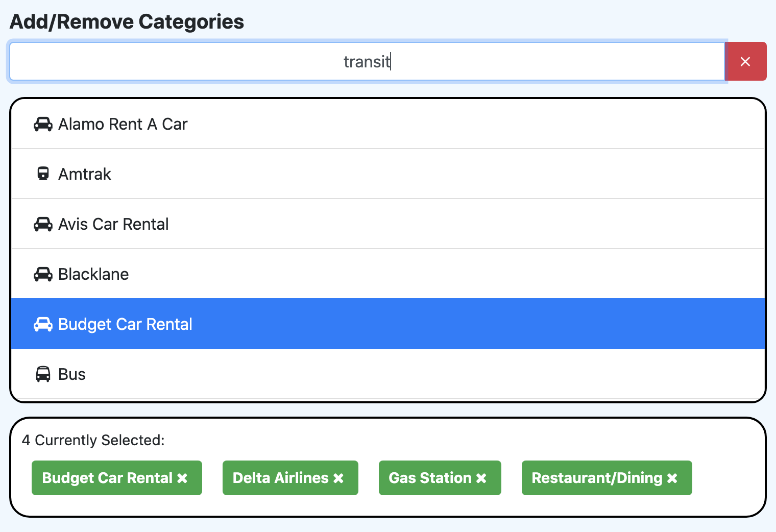Select the Bus category row

click(387, 374)
